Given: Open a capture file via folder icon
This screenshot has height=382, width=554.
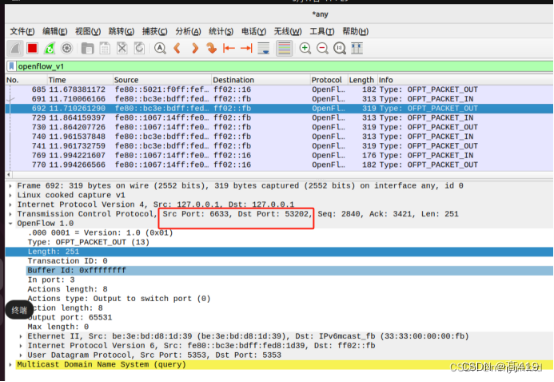Looking at the screenshot, I should [87, 48].
